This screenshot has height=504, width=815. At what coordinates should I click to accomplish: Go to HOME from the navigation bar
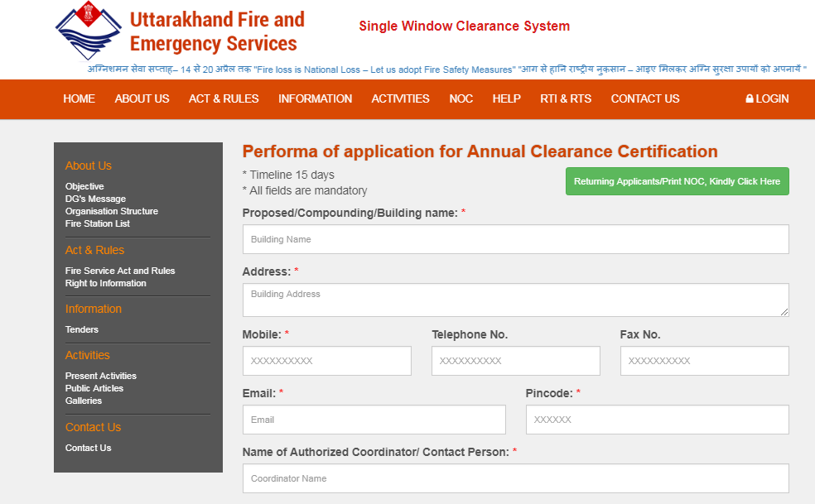click(79, 98)
